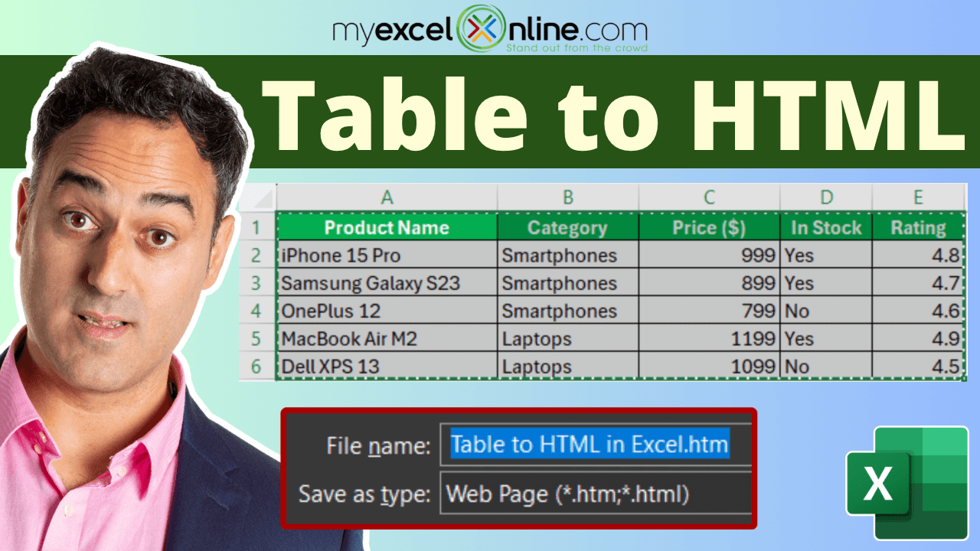980x551 pixels.
Task: Click the In Stock cell for Samsung Galaxy S23
Action: [826, 282]
